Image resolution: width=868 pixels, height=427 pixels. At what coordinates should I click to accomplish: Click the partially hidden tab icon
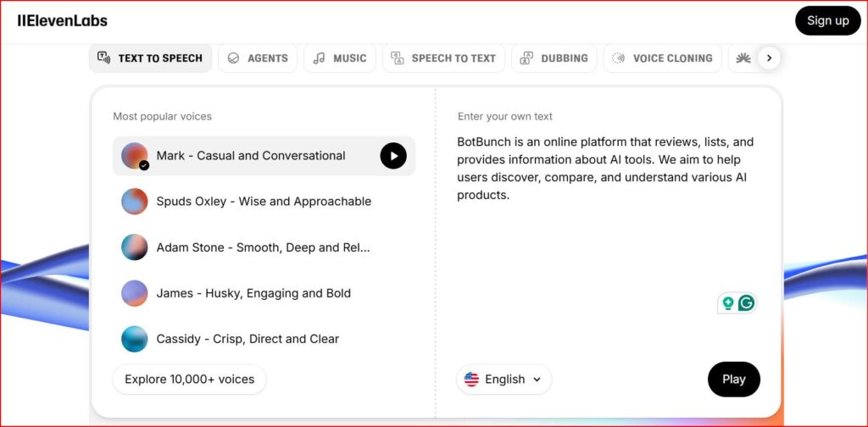point(743,58)
